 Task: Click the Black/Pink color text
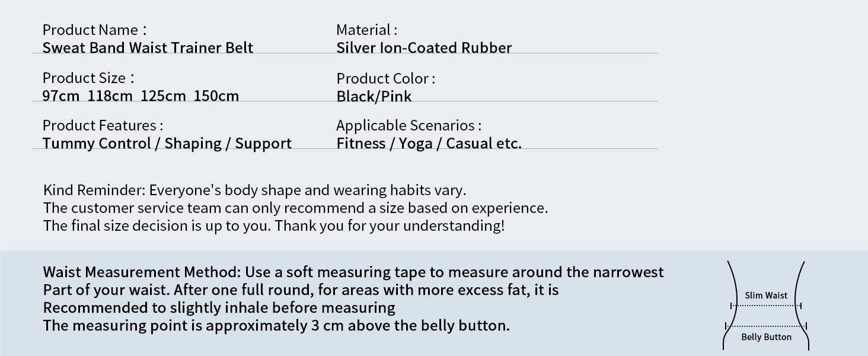[x=374, y=96]
